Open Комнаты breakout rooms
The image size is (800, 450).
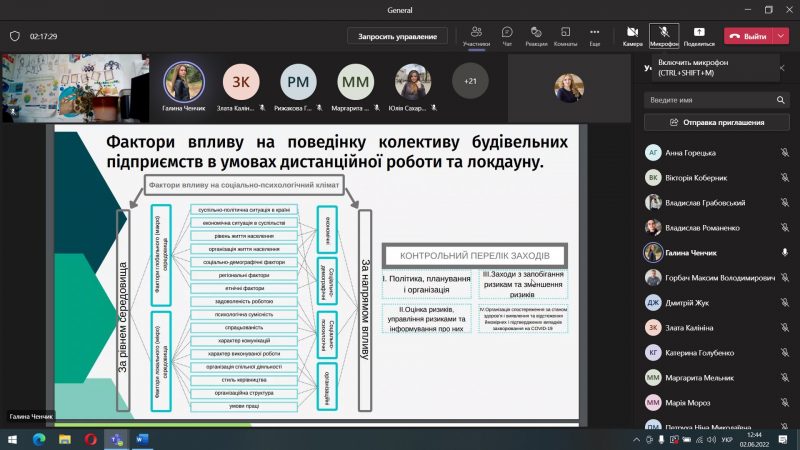tap(565, 35)
